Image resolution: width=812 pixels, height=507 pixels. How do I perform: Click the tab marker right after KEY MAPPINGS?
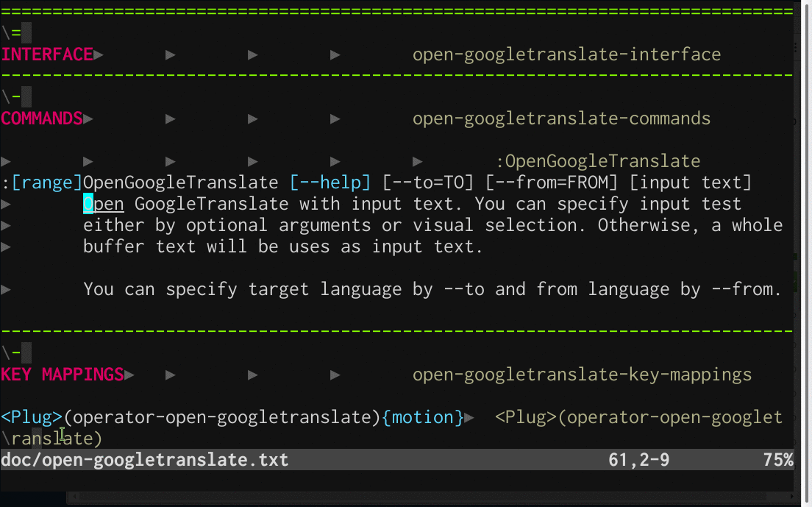pyautogui.click(x=129, y=375)
